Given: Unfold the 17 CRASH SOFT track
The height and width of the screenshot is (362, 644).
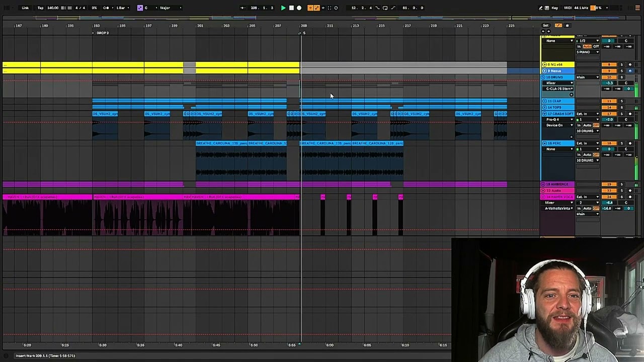Looking at the screenshot, I should click(544, 114).
